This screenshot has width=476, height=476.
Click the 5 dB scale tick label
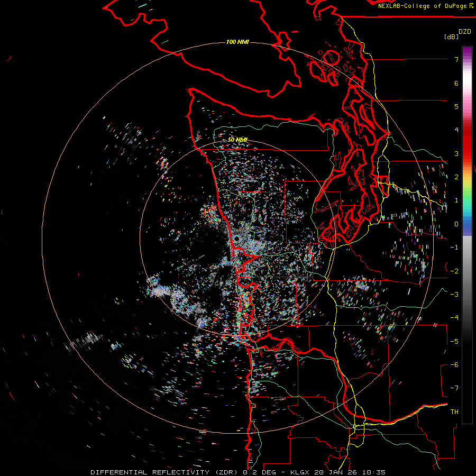pyautogui.click(x=456, y=106)
